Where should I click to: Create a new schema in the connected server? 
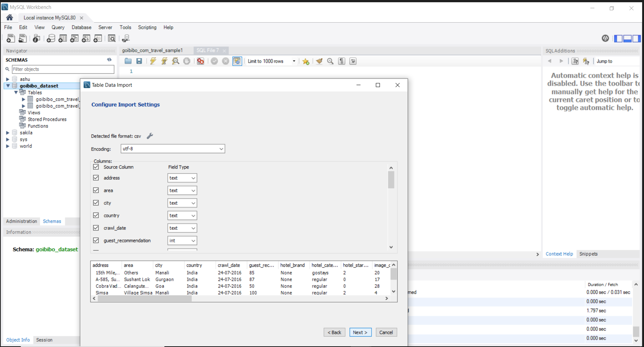51,38
